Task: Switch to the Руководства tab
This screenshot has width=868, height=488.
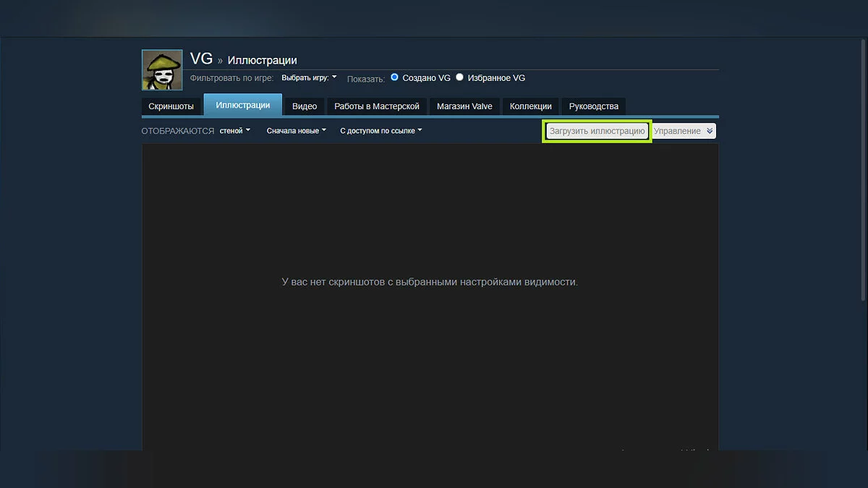Action: tap(594, 106)
